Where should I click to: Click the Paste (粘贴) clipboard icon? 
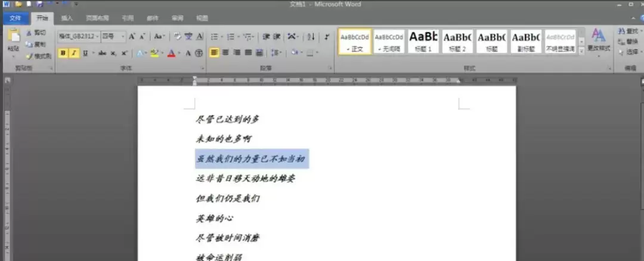pyautogui.click(x=14, y=36)
